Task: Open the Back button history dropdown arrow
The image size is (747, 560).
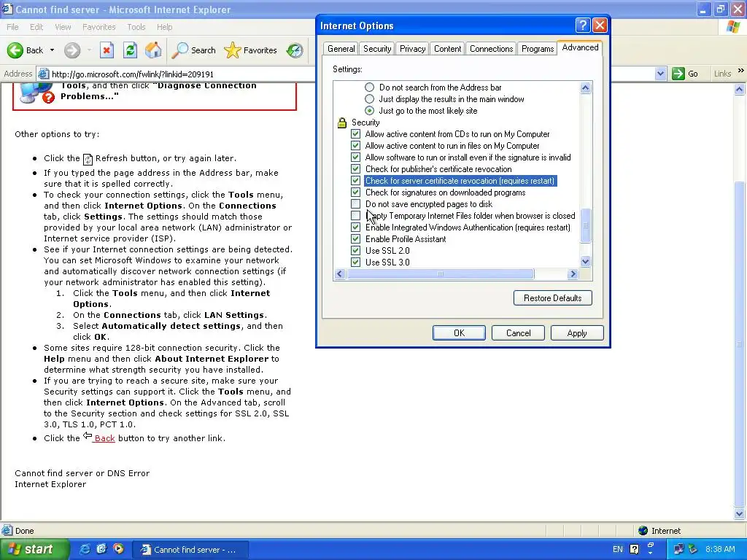Action: coord(52,50)
